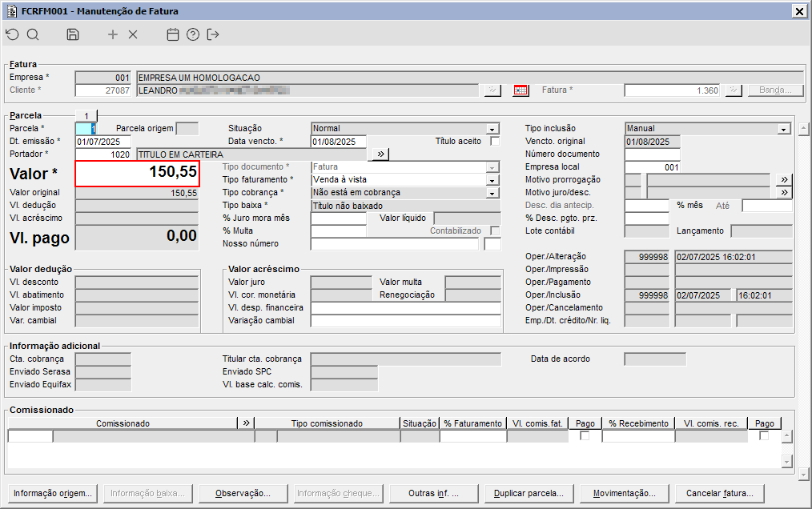Screen dimensions: 812x509
Task: Open Tipo faturamento dropdown Venda à vista
Action: tap(492, 180)
